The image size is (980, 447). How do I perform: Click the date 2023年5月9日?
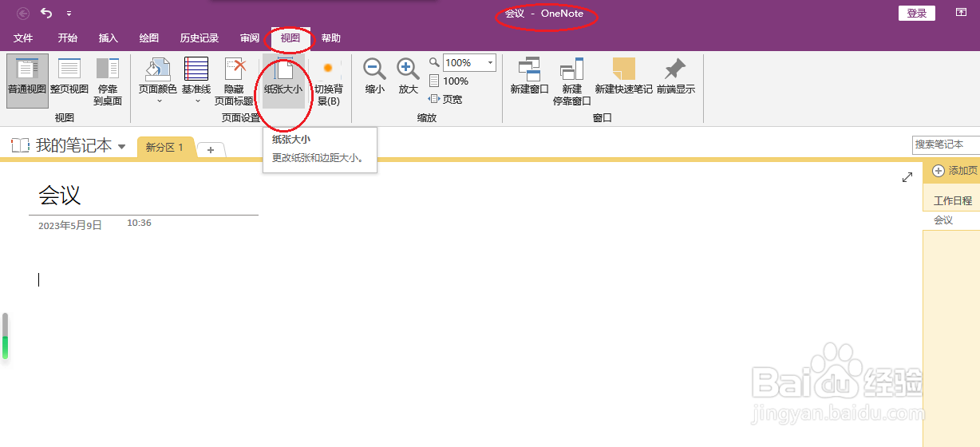[70, 226]
